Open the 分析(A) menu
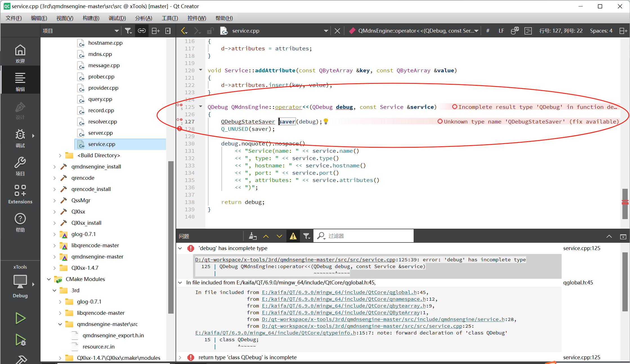This screenshot has height=364, width=630. point(144,18)
